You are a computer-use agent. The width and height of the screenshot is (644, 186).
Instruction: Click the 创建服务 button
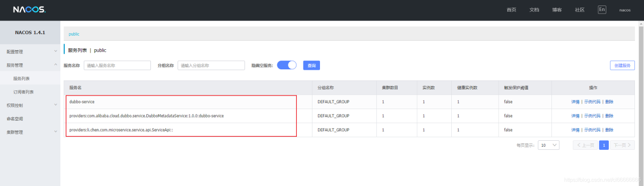(x=622, y=65)
